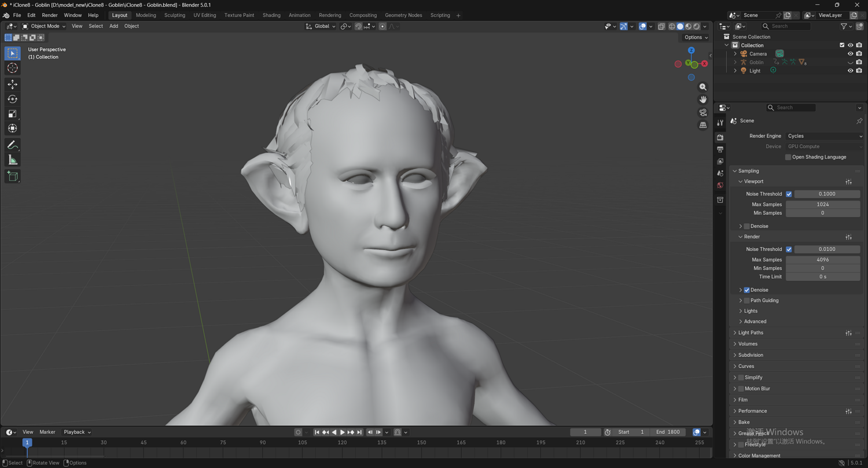Click the Render Time Limit field
This screenshot has width=868, height=468.
pos(823,277)
